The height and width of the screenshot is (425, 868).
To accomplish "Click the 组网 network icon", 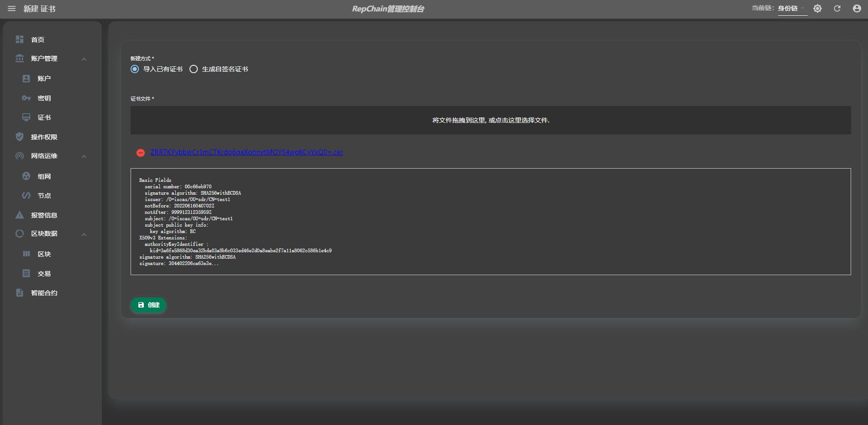I will [x=26, y=176].
